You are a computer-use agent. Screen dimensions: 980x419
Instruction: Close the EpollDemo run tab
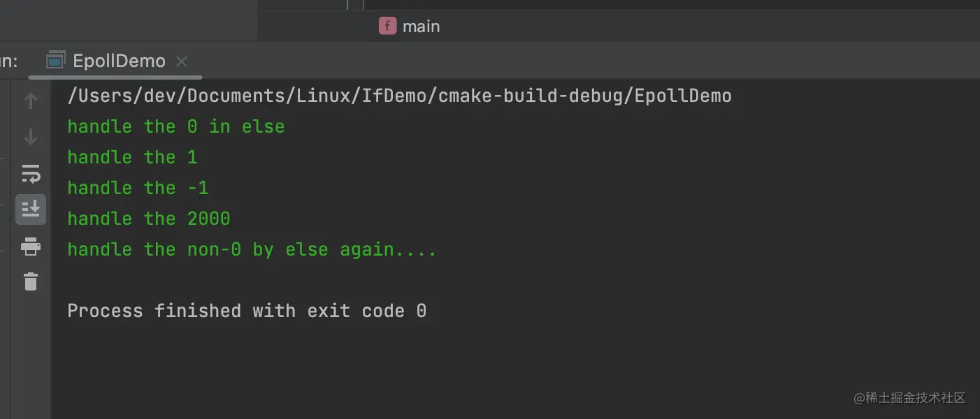tap(182, 61)
